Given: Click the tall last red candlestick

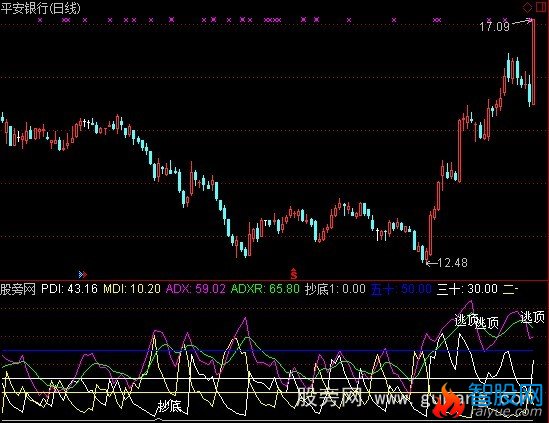Looking at the screenshot, I should tap(533, 62).
